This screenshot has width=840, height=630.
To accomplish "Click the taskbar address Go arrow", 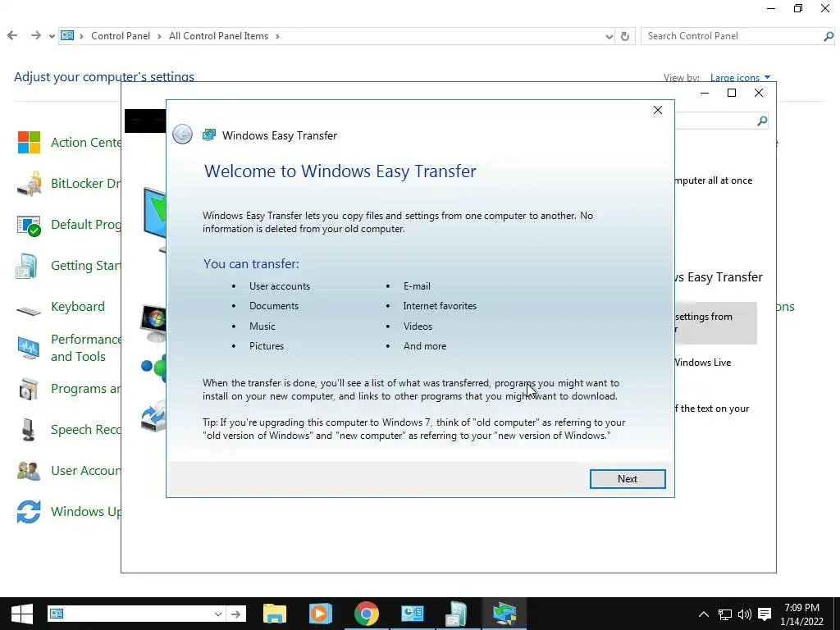I will tap(235, 614).
